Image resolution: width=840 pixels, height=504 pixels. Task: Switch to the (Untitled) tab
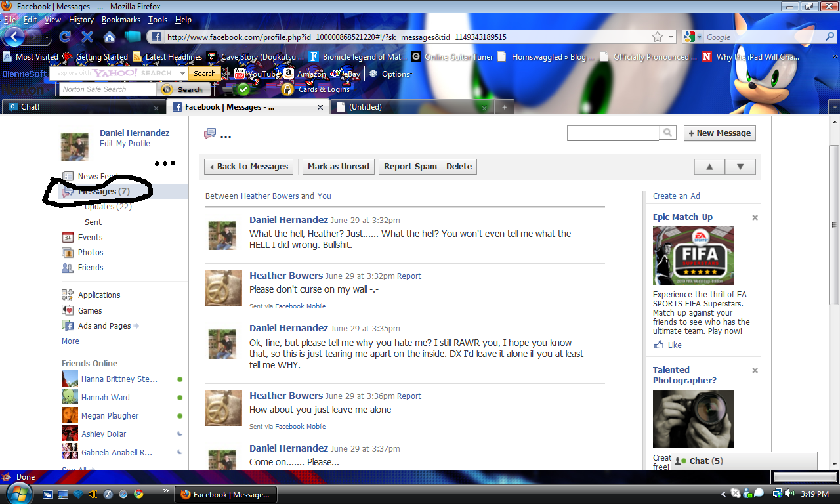[412, 107]
